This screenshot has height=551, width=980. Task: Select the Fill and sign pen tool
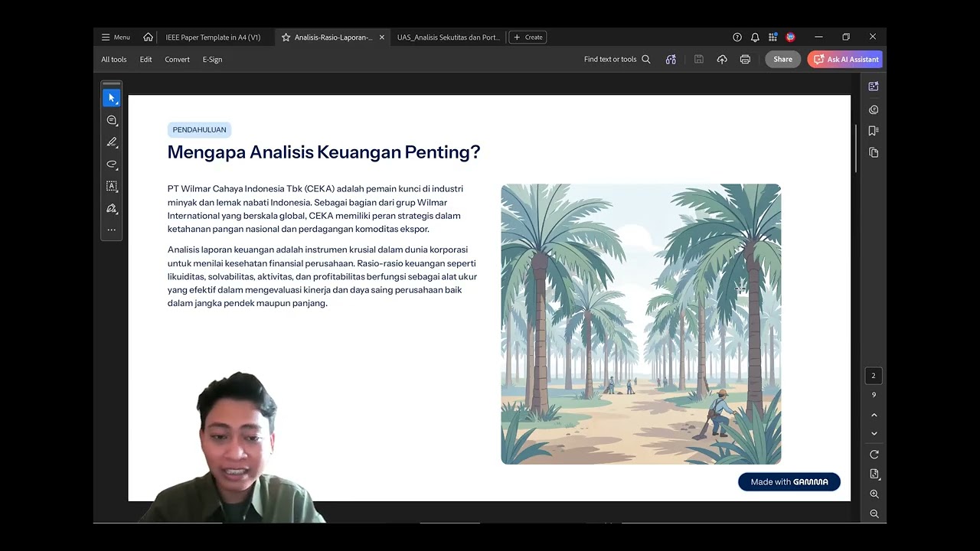coord(112,208)
